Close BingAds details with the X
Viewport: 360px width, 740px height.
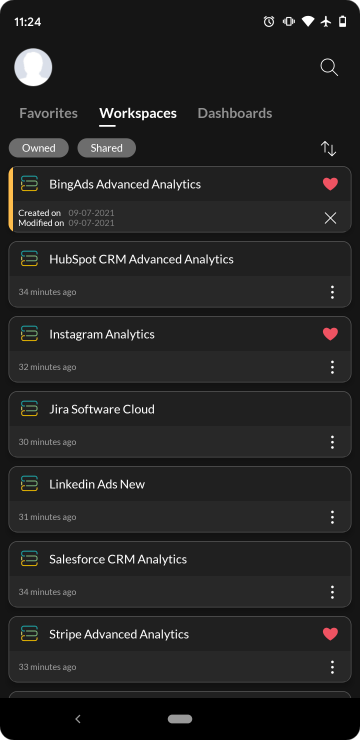point(330,218)
